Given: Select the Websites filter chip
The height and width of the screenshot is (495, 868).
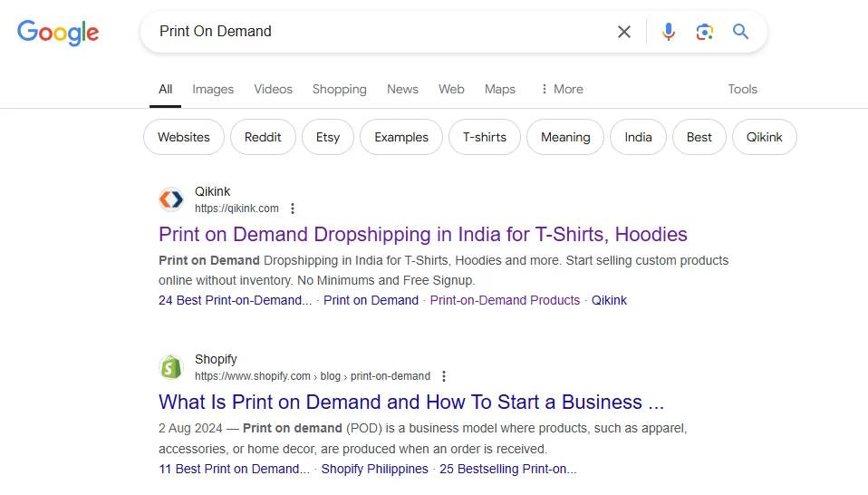Looking at the screenshot, I should [184, 137].
